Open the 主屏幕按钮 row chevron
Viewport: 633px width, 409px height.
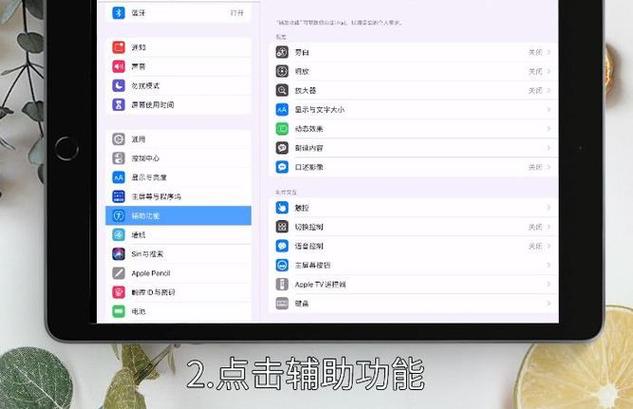pos(549,265)
